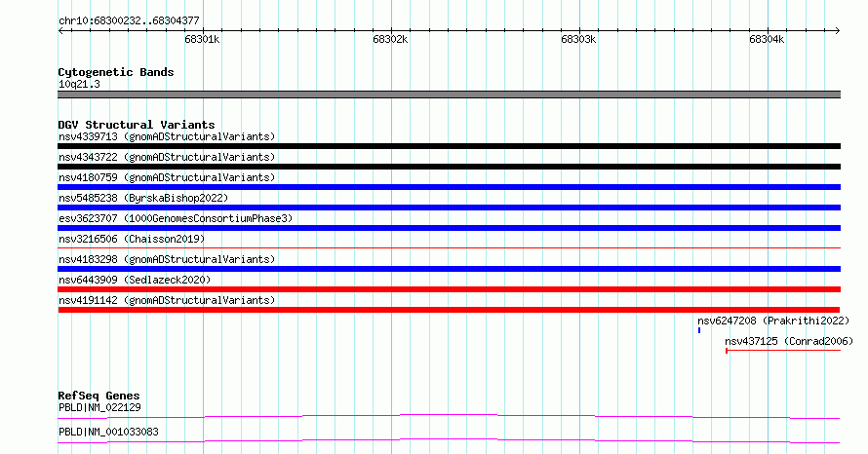Select the blue bar for esv3623707

click(449, 228)
